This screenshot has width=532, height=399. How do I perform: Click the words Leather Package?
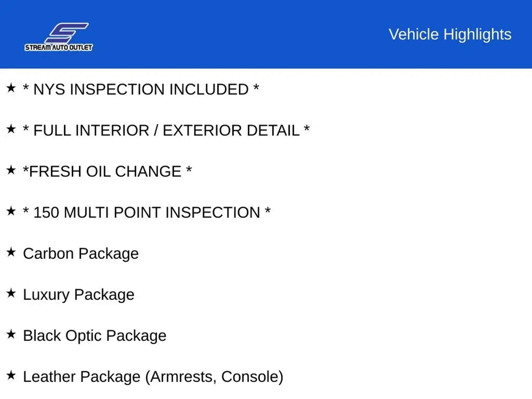click(x=82, y=377)
